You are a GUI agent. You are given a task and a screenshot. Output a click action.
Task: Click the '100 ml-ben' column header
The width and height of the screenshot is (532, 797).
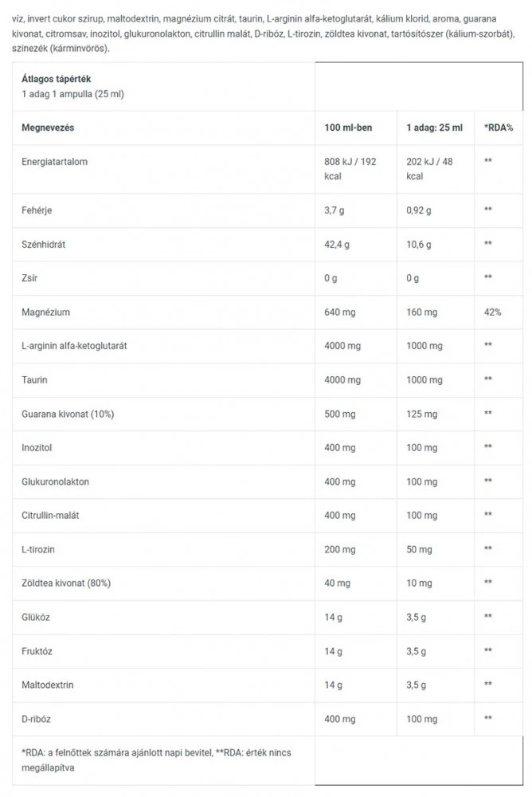pos(348,128)
